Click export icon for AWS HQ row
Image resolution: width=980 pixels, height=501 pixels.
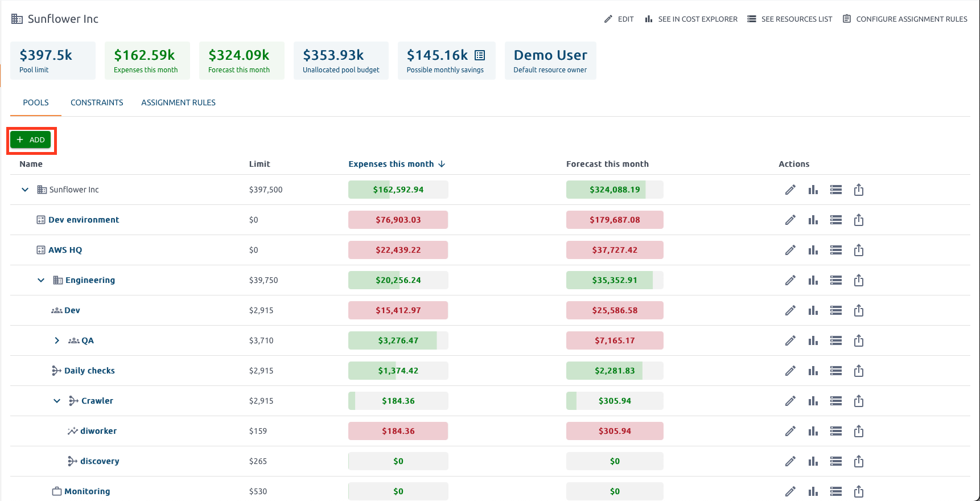[859, 250]
